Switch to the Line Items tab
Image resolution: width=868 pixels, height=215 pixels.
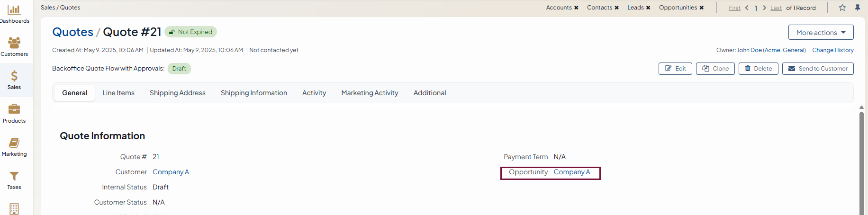118,93
